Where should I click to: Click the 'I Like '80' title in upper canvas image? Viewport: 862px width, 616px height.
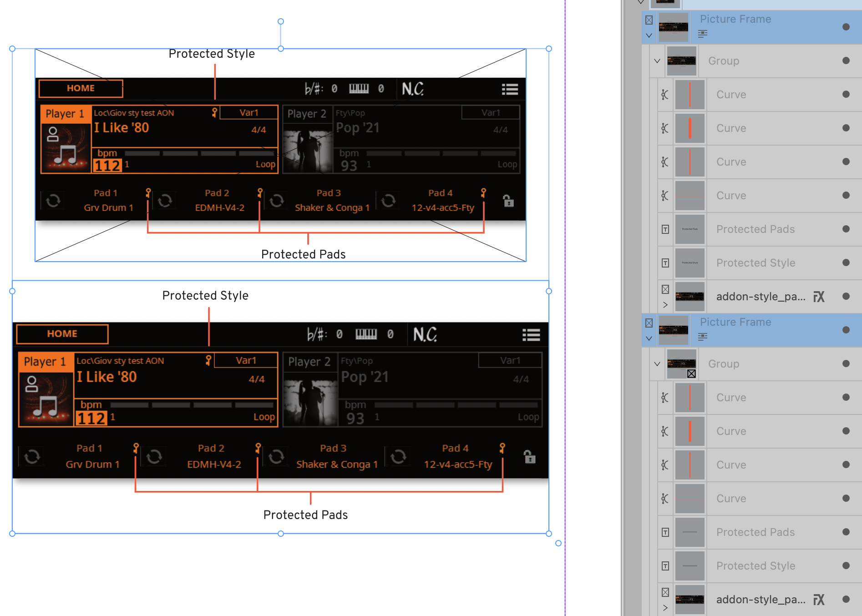(122, 128)
